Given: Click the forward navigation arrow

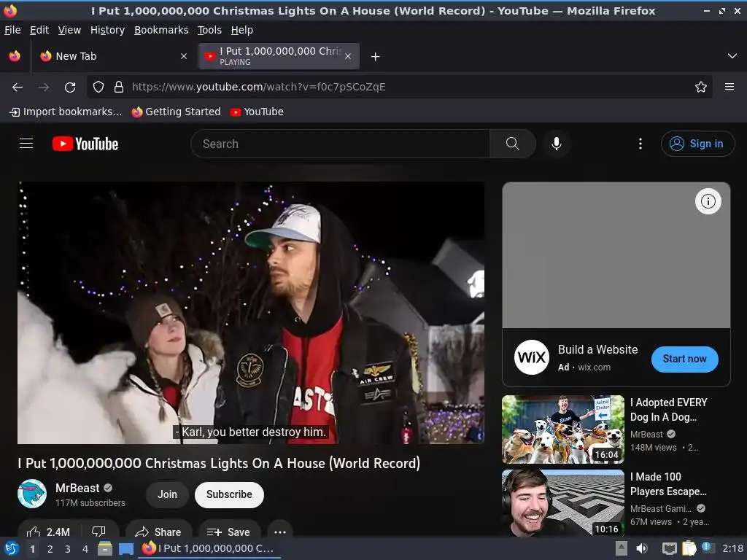Looking at the screenshot, I should pos(44,87).
